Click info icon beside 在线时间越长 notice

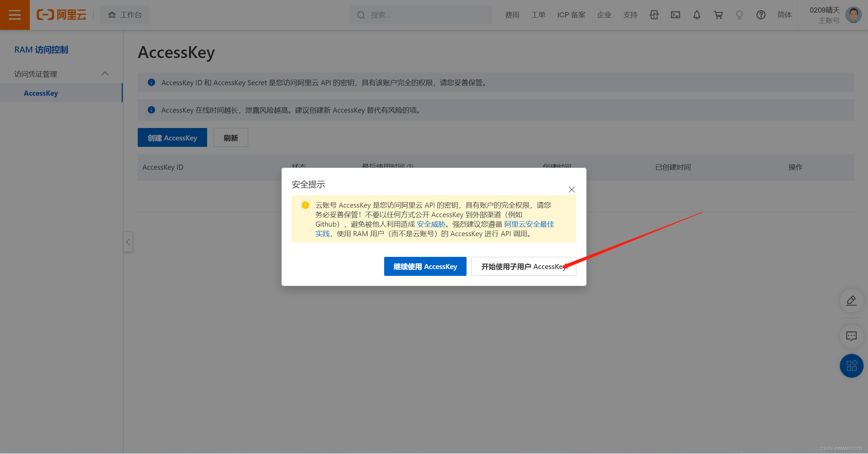tap(151, 110)
